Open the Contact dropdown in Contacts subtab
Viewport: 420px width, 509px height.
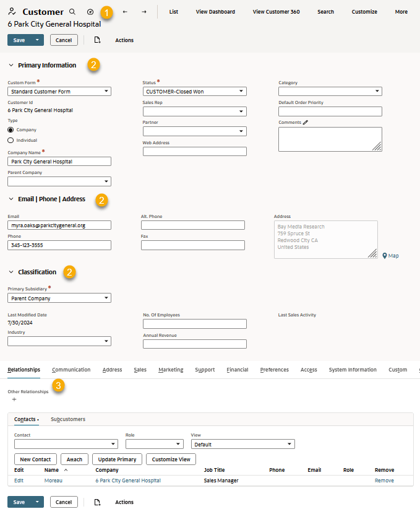point(66,444)
